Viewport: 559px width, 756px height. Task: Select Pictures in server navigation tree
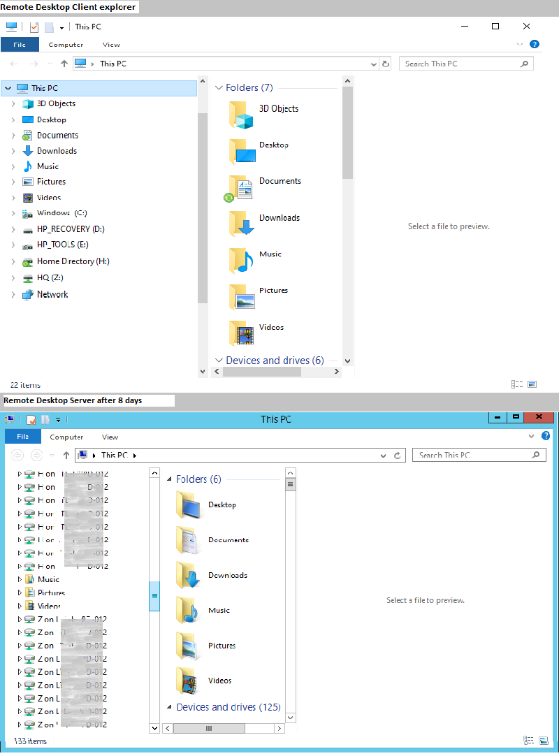point(51,593)
